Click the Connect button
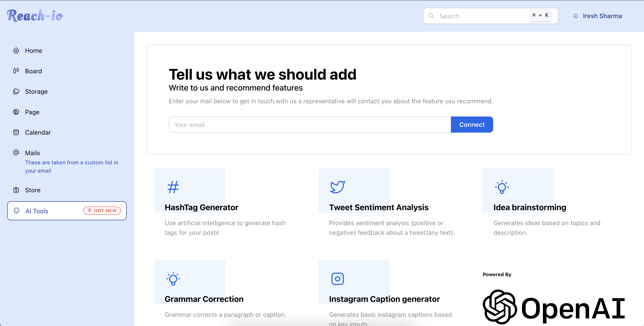Viewport: 644px width, 326px height. 472,124
